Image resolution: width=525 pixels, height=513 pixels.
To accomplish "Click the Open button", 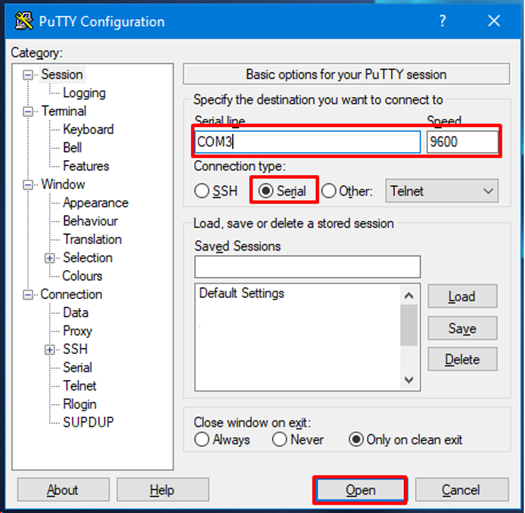I will click(360, 490).
